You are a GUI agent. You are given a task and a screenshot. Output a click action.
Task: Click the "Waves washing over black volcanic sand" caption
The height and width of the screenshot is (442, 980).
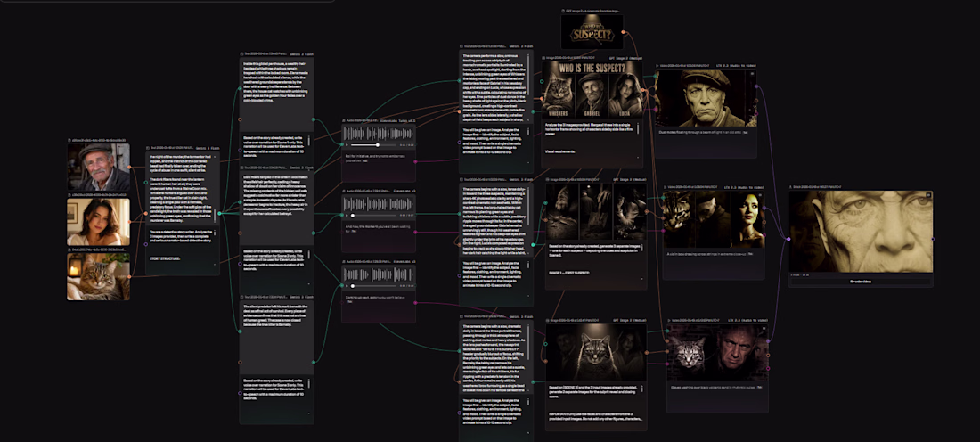coord(713,388)
